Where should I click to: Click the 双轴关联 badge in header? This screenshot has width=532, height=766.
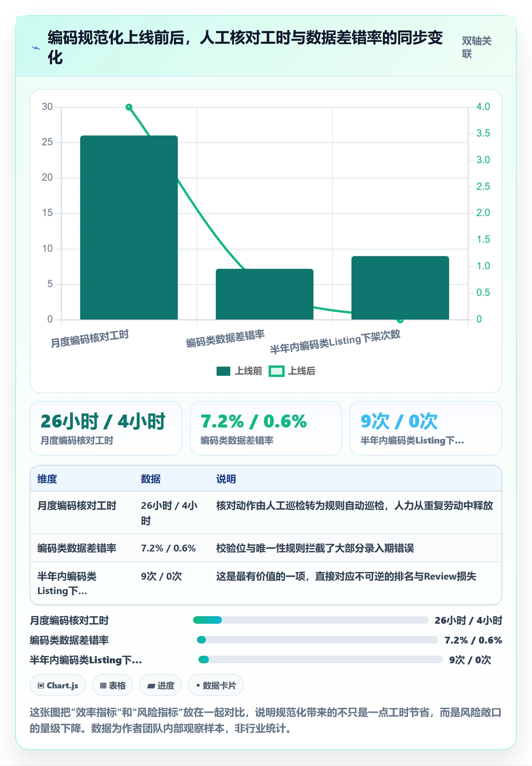tap(477, 47)
